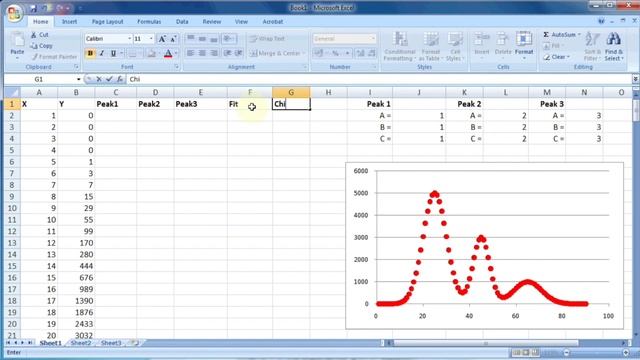The image size is (640, 360).
Task: Center text horizontally icon
Action: pos(202,53)
